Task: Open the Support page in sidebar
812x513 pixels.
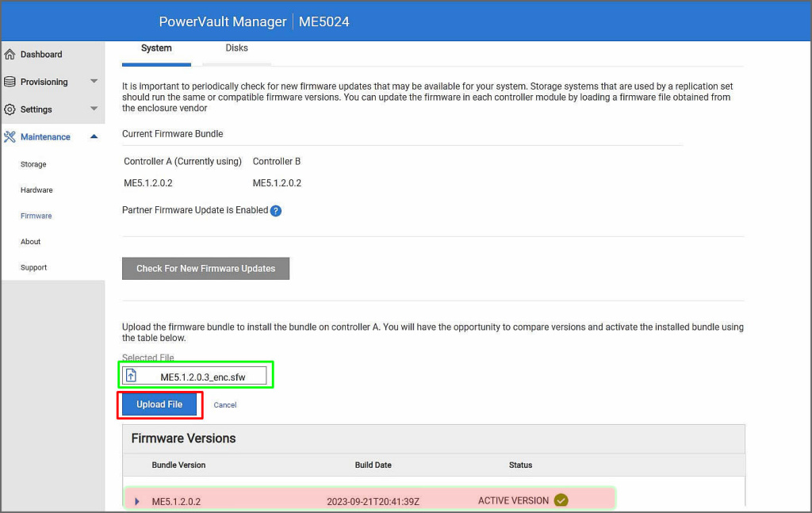Action: click(x=33, y=268)
